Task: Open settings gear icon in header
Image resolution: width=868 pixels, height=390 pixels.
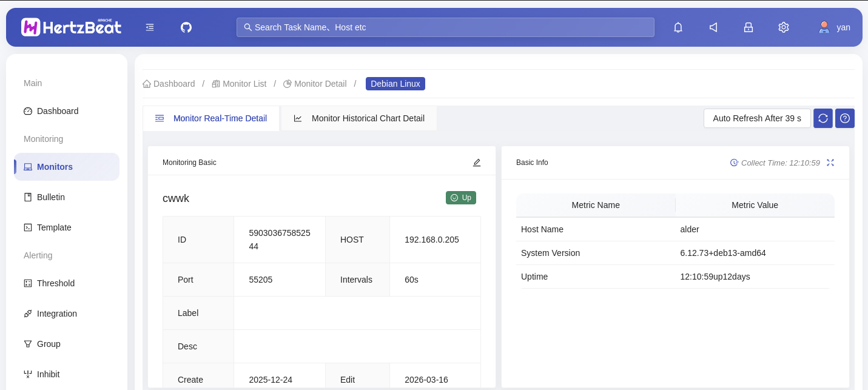Action: (784, 27)
